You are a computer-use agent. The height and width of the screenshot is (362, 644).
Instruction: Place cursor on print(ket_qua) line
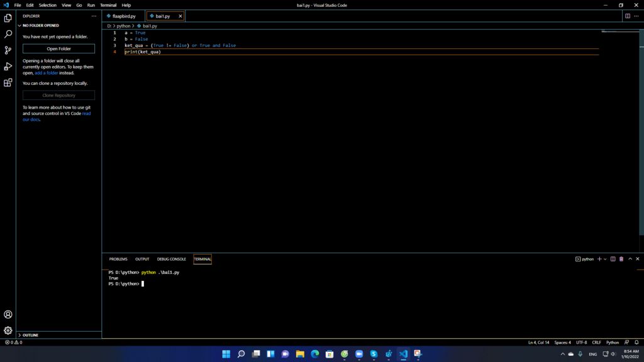(x=143, y=52)
